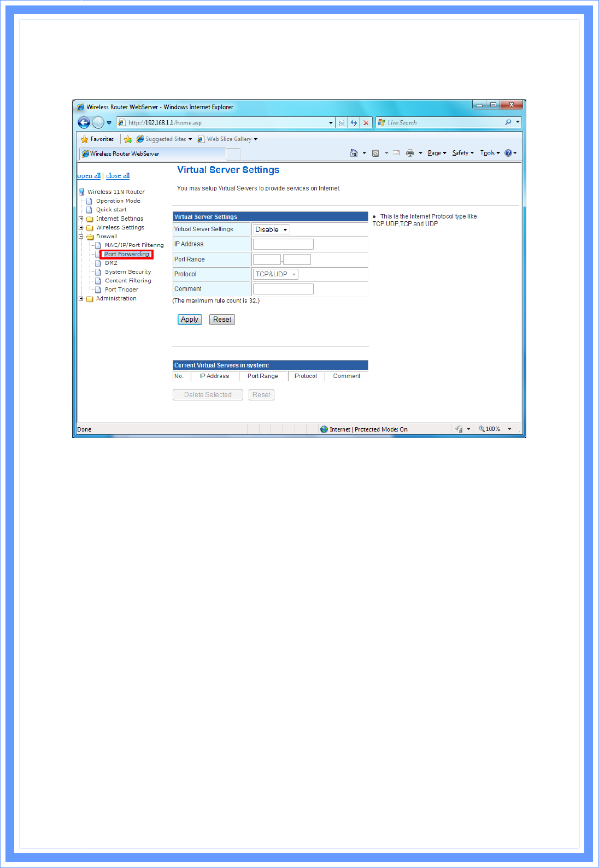Open a new blank tab
The image size is (599, 868).
click(233, 154)
